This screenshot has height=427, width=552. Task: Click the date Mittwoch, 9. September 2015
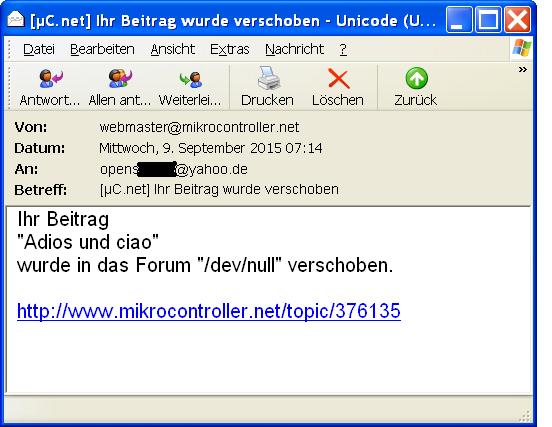point(211,148)
